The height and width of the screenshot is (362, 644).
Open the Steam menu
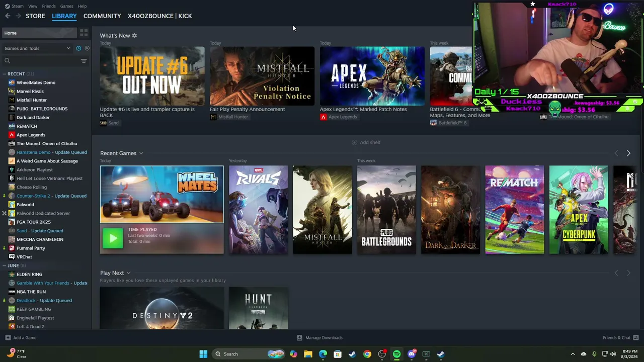15,6
